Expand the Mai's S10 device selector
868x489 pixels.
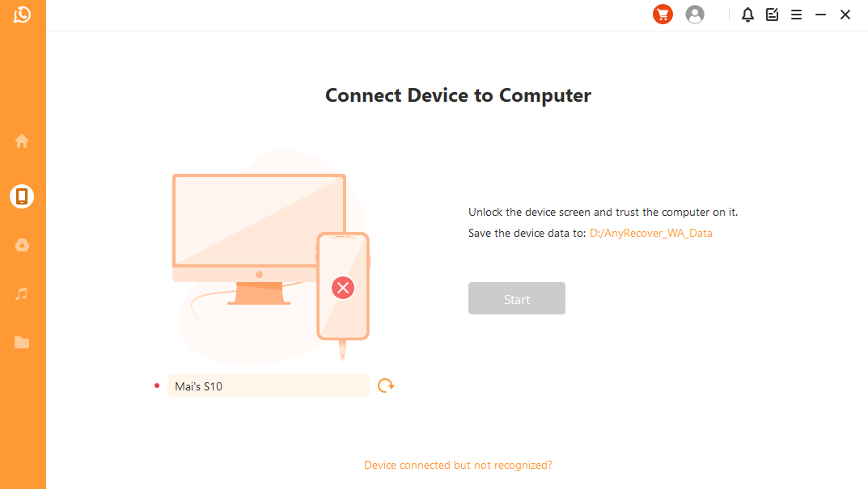[x=268, y=386]
